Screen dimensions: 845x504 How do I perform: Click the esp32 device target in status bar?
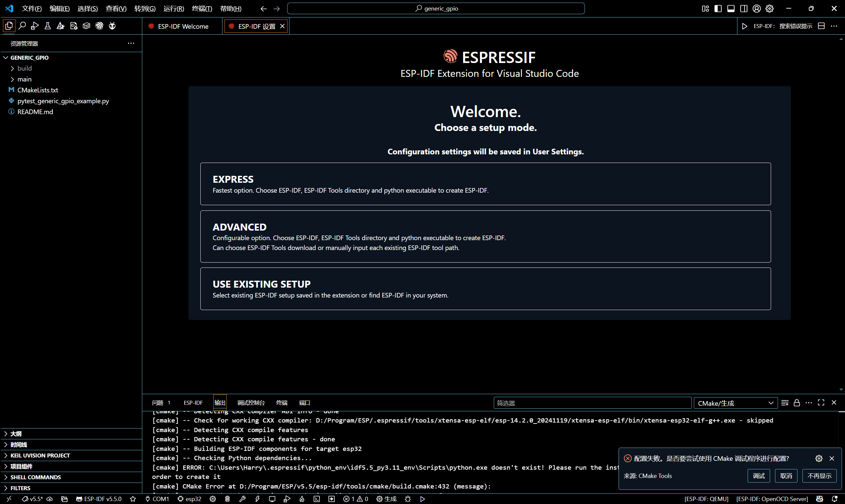(189, 499)
